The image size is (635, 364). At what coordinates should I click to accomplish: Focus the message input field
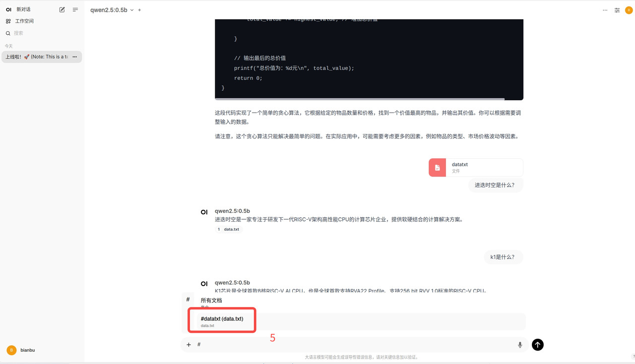click(355, 345)
